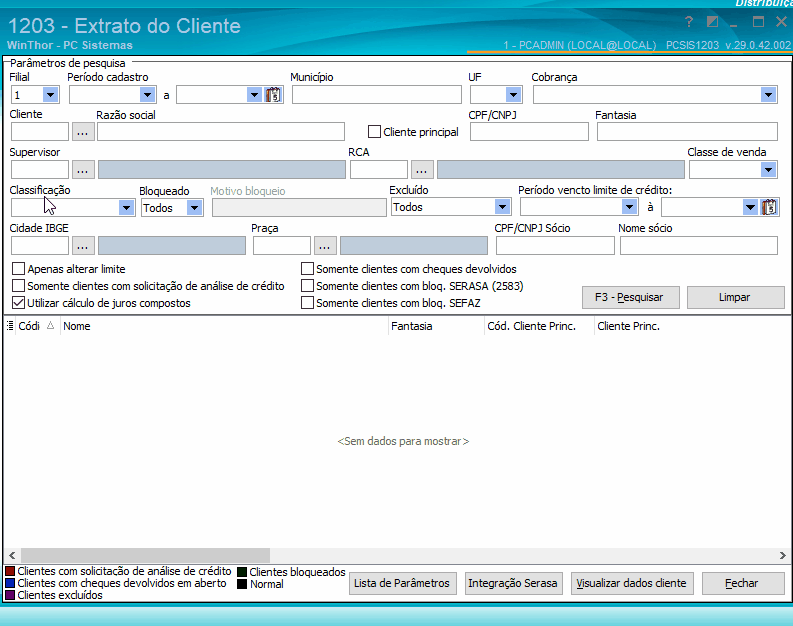Focus the Município input field
The width and height of the screenshot is (793, 626).
(x=377, y=95)
